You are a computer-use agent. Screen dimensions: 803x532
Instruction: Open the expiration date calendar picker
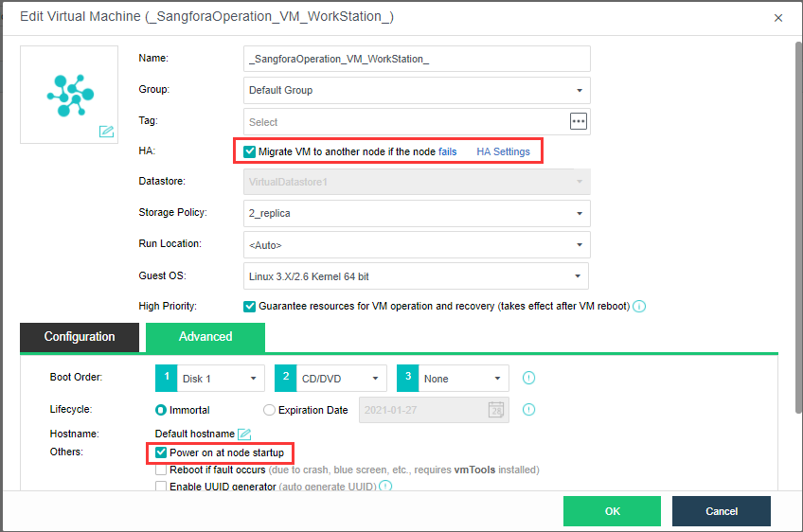pos(496,410)
